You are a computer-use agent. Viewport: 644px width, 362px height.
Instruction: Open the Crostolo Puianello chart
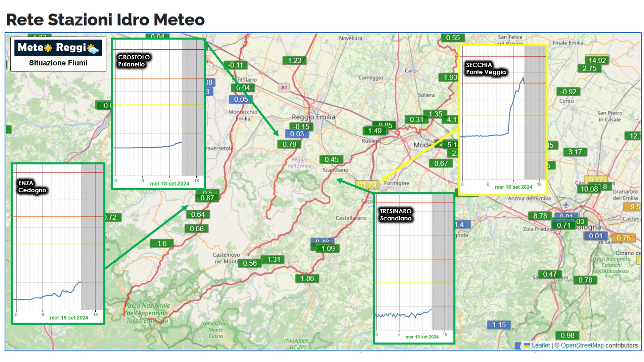pos(158,114)
